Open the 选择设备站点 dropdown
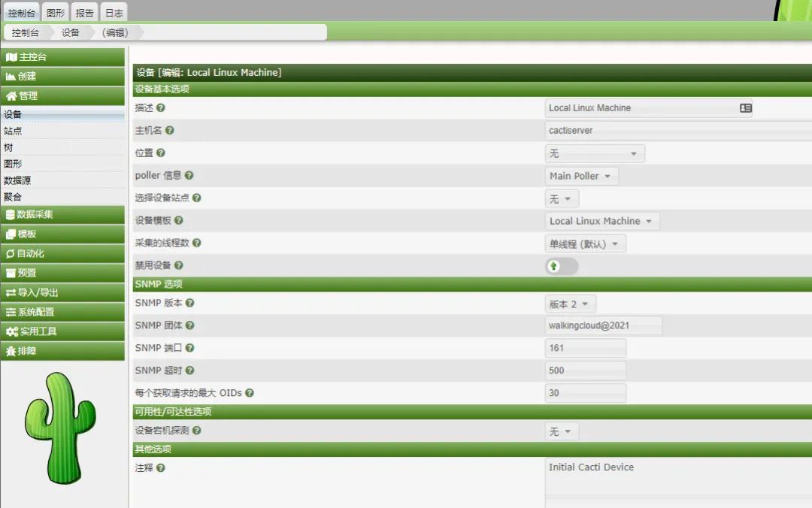Viewport: 812px width, 508px height. coord(562,199)
